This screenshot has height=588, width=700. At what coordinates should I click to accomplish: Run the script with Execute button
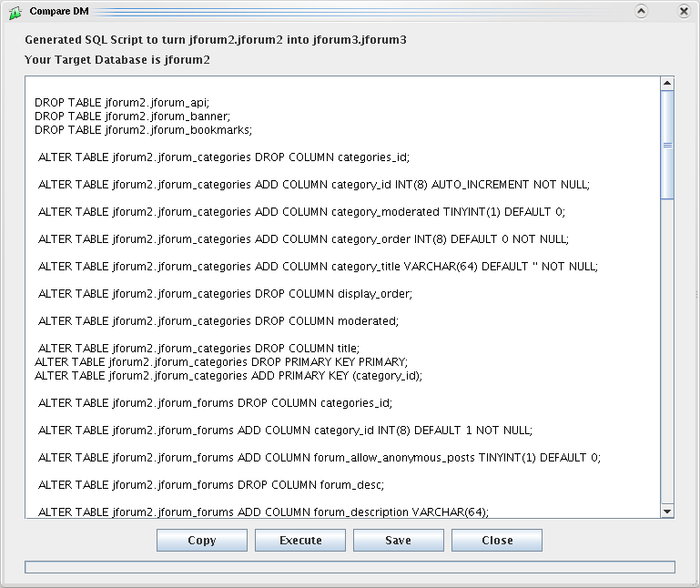coord(300,541)
